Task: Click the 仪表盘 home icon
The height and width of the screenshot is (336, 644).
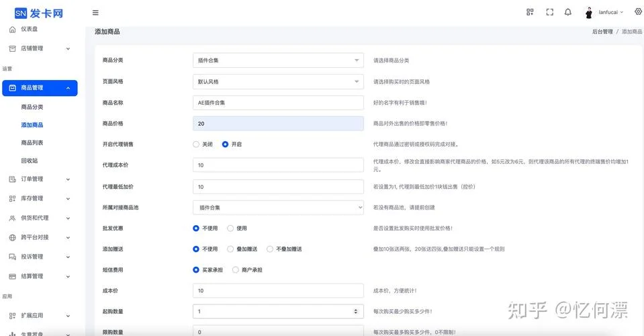Action: coord(12,29)
